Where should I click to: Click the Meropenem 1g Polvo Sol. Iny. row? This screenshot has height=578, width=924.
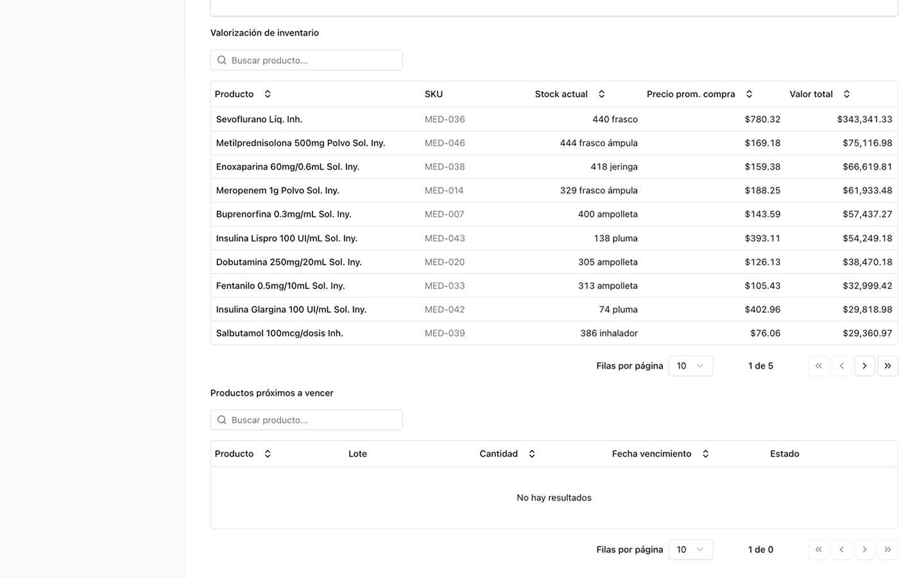coord(277,191)
